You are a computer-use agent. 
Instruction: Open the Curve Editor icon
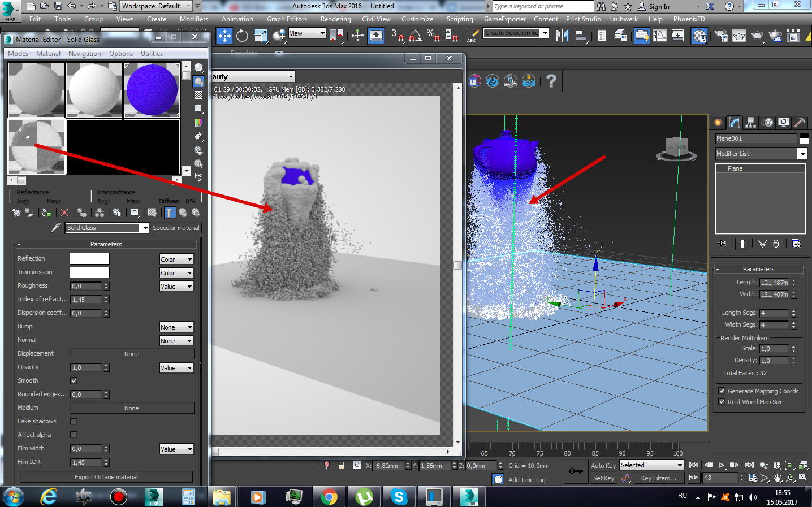pos(660,36)
